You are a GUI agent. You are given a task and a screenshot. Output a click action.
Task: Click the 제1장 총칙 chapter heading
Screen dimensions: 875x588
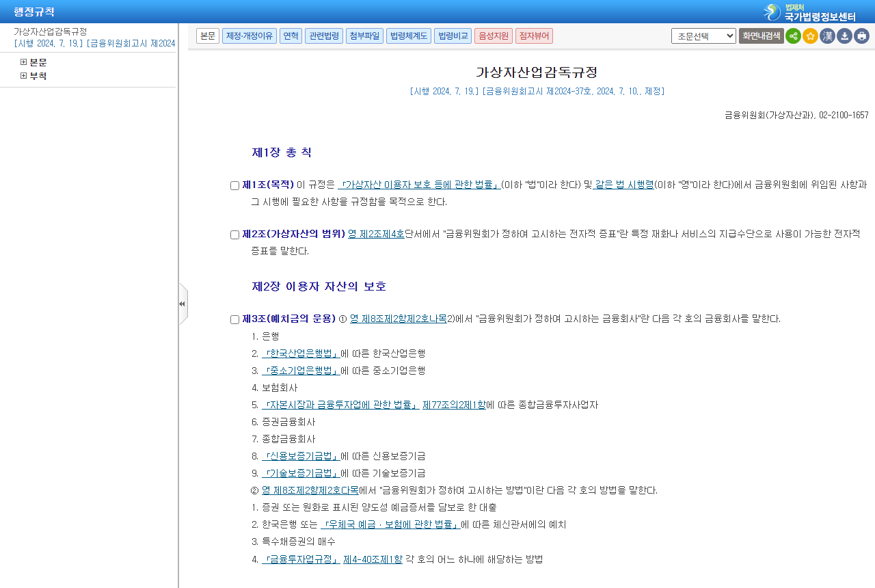click(x=282, y=152)
